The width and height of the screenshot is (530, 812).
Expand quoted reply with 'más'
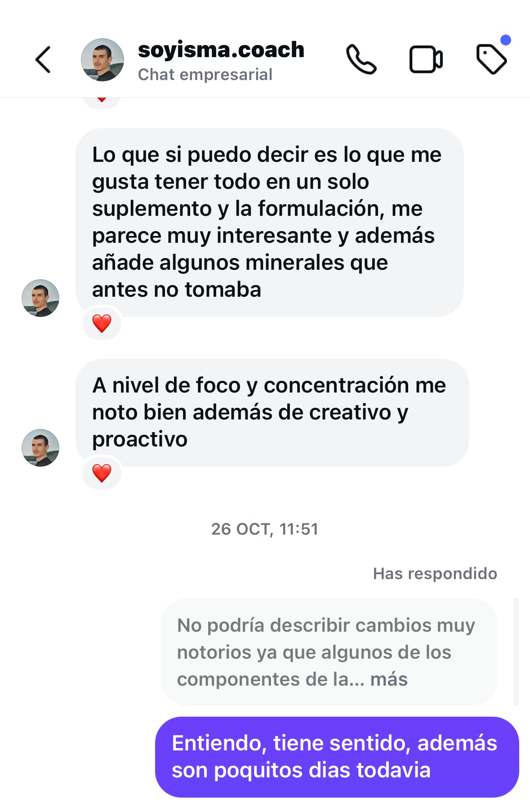(x=389, y=679)
